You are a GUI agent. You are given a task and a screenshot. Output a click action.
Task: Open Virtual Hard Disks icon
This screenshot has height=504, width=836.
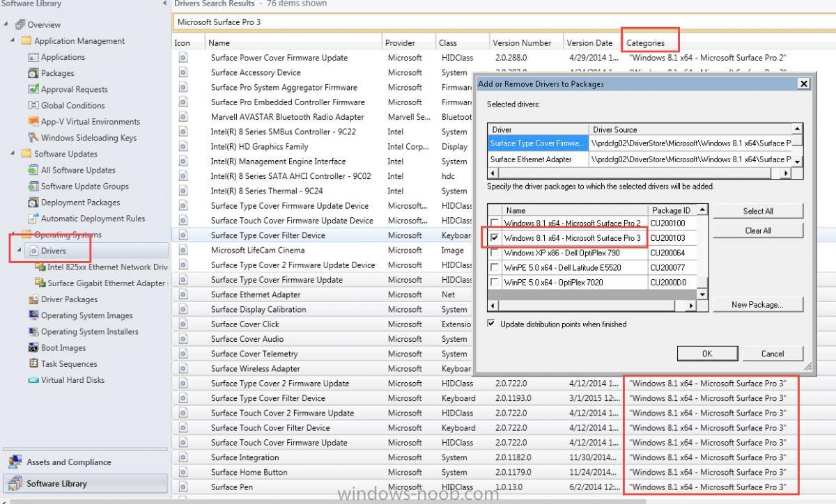pos(33,380)
